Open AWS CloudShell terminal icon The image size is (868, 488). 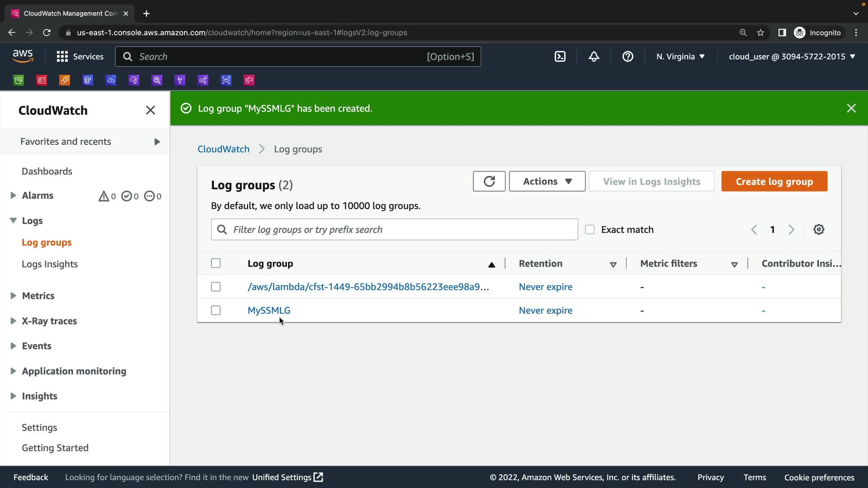click(x=560, y=56)
